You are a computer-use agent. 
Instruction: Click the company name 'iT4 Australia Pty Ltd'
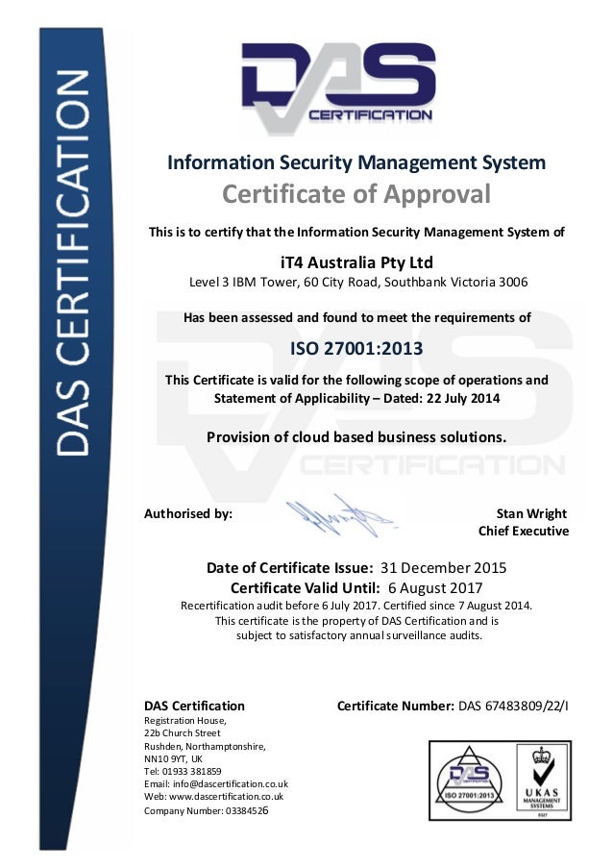click(356, 261)
